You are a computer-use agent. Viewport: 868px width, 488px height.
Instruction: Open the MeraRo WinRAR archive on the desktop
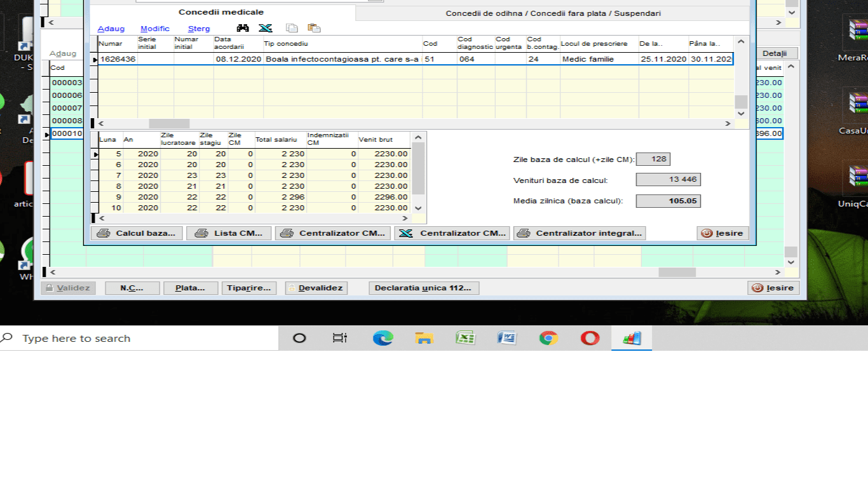click(x=858, y=32)
